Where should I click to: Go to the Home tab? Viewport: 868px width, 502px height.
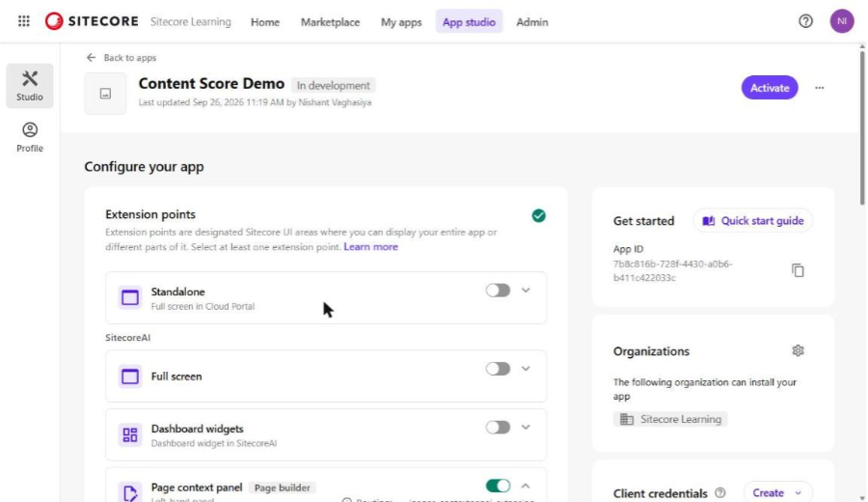265,22
